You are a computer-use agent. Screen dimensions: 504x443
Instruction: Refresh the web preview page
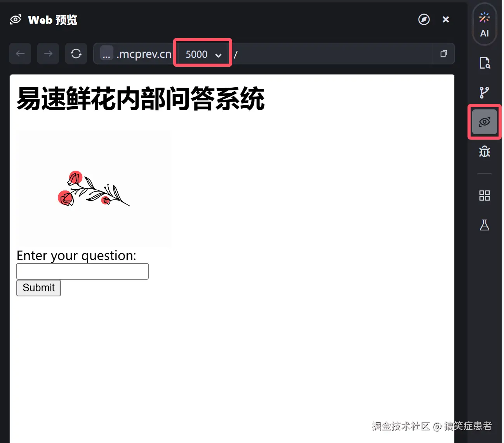[x=76, y=54]
